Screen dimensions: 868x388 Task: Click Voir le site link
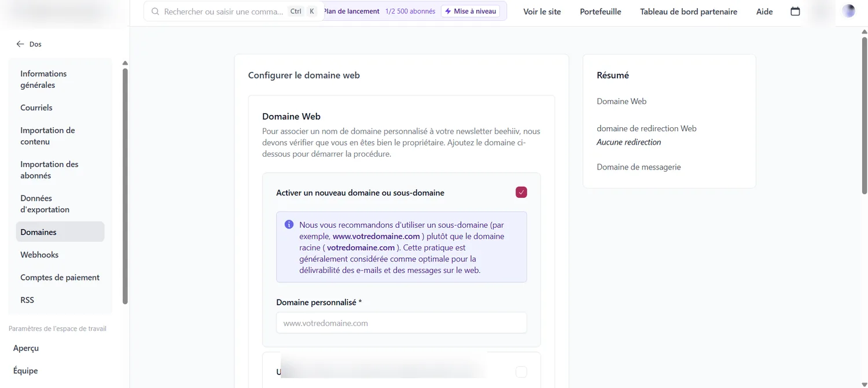542,12
